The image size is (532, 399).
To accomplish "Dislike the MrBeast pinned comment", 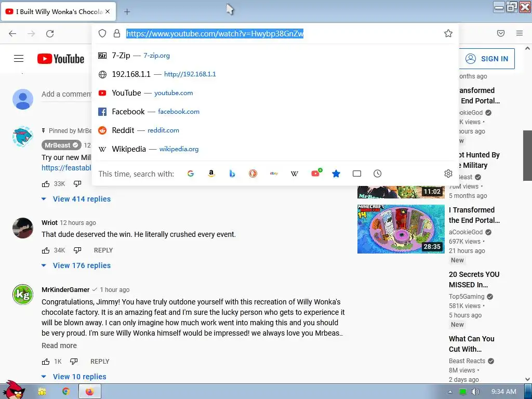I will (77, 184).
